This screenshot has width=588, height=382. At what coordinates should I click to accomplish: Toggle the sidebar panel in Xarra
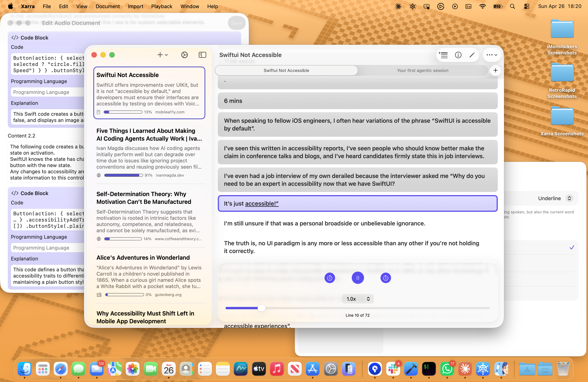pos(202,55)
